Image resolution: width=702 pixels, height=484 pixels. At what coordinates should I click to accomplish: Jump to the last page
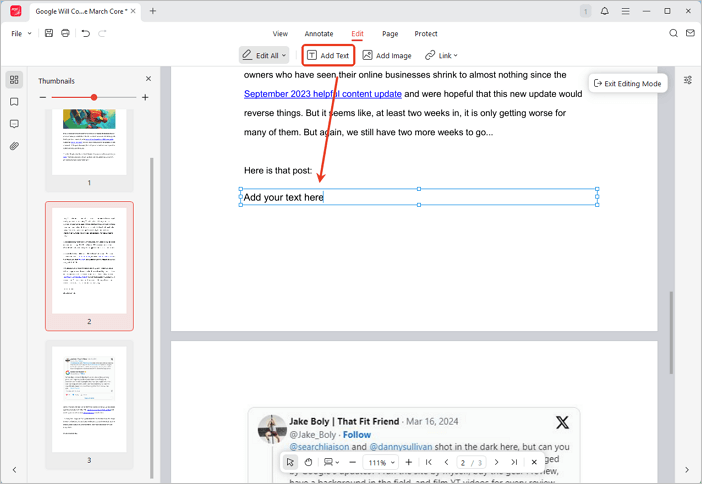(514, 462)
